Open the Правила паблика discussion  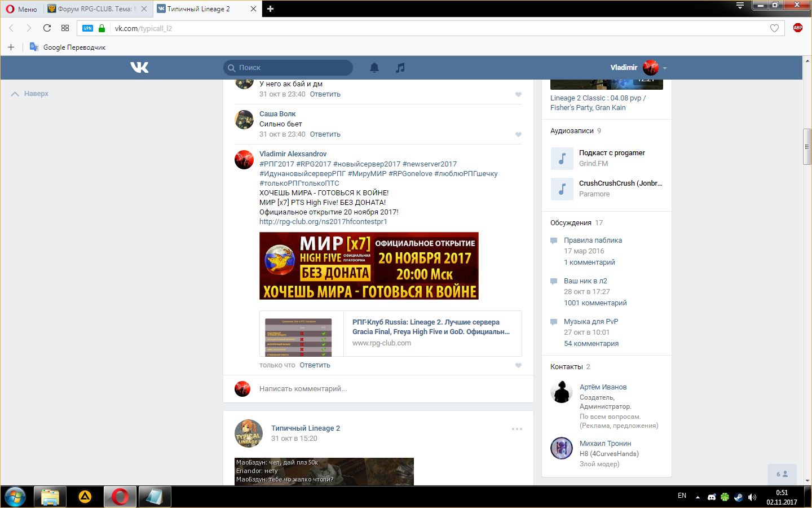point(593,240)
